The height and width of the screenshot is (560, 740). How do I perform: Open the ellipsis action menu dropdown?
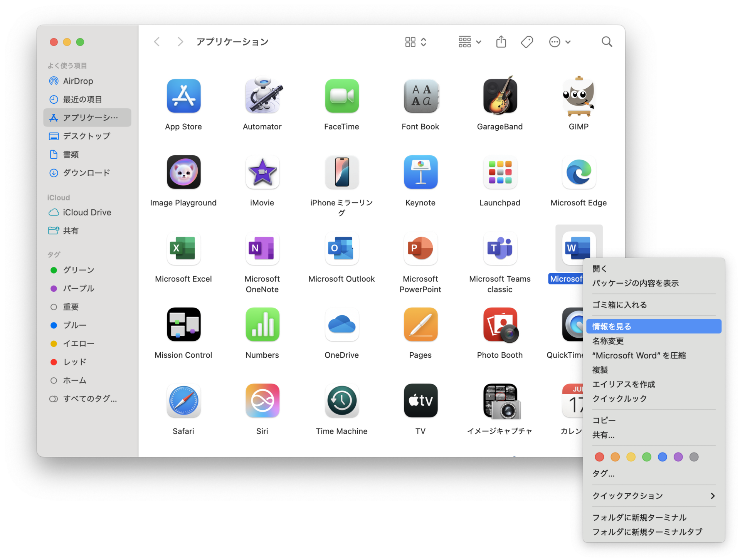[x=560, y=42]
